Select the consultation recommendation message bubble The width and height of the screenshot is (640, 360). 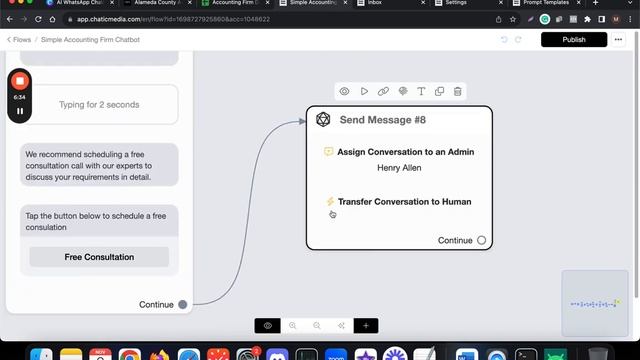99,165
